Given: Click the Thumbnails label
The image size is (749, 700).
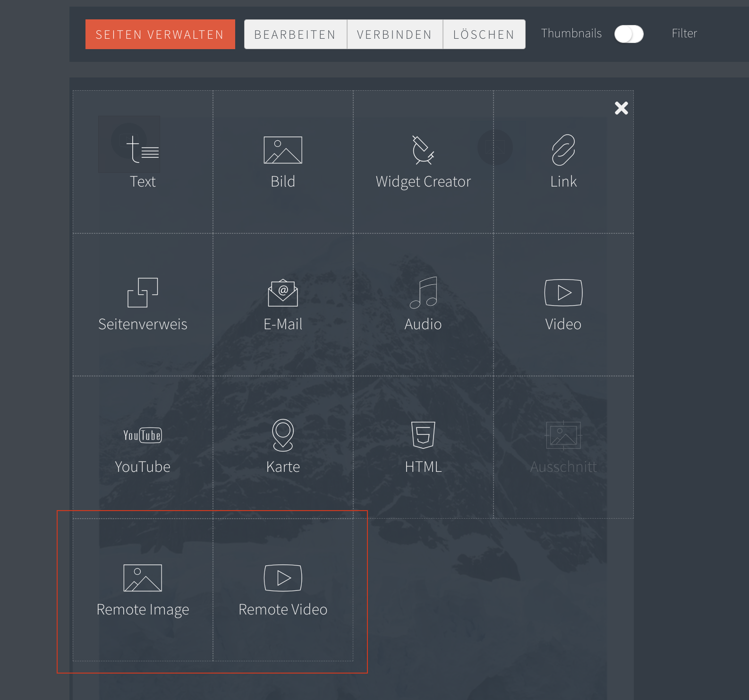Looking at the screenshot, I should [x=571, y=34].
